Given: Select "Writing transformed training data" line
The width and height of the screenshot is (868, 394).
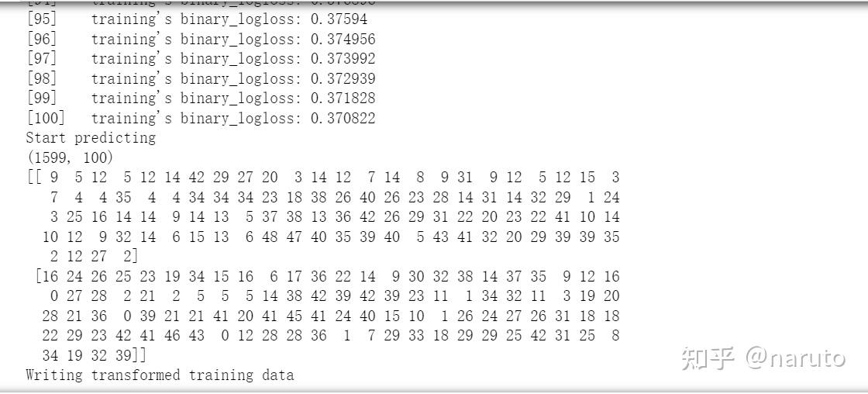Looking at the screenshot, I should pos(160,375).
